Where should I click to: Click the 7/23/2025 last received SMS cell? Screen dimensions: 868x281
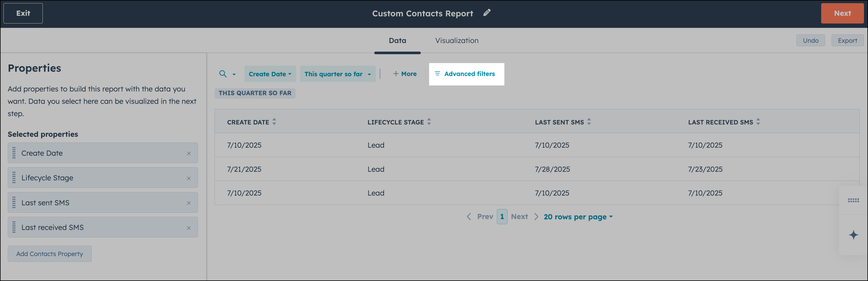pos(705,169)
